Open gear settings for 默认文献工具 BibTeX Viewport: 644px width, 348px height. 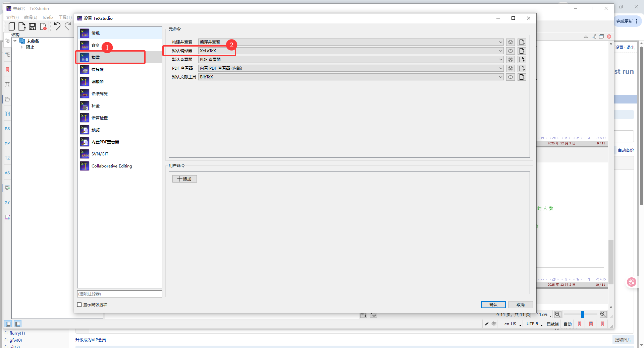tap(511, 77)
